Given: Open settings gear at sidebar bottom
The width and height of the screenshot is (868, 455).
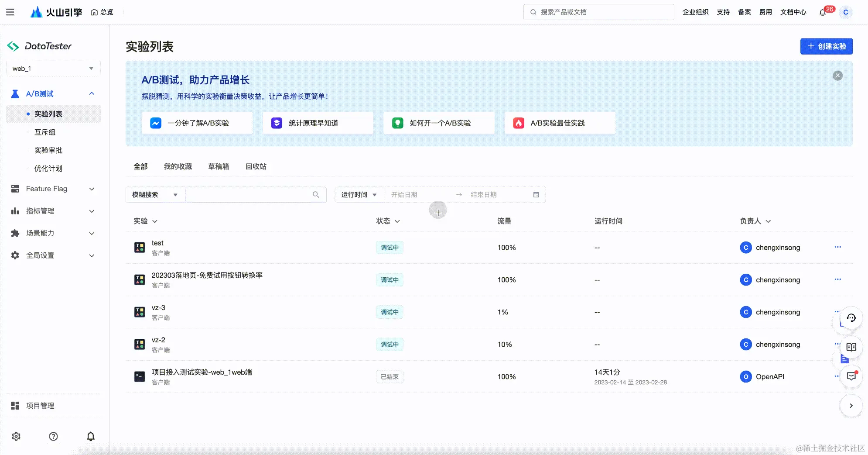Looking at the screenshot, I should click(16, 436).
